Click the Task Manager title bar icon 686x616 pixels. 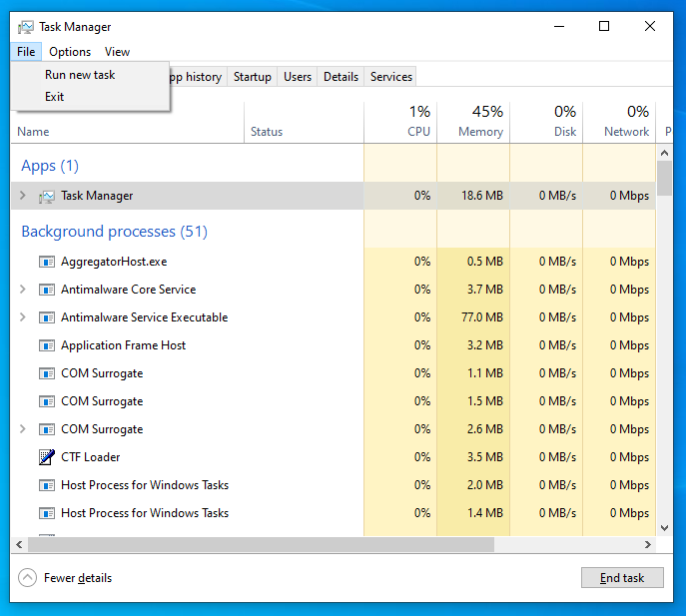coord(25,27)
